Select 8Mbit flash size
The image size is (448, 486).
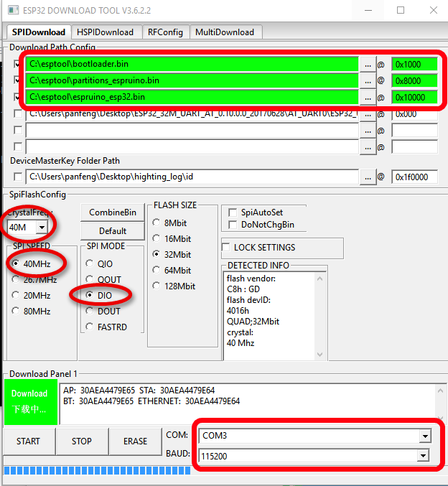169,223
